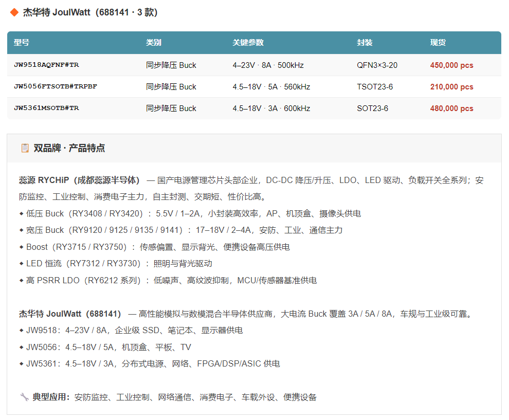Click the parameters 4.5–18V · 5A · 560kHz
The height and width of the screenshot is (420, 509).
coord(271,87)
